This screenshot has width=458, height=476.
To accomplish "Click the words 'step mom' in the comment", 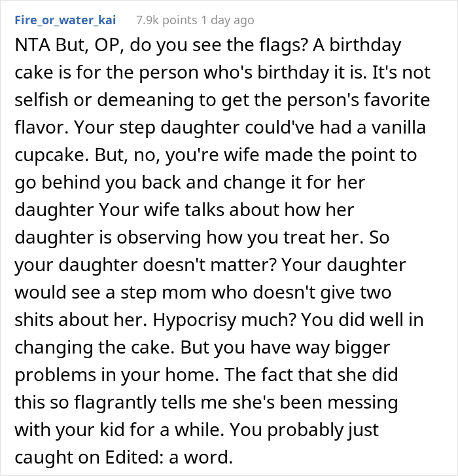I will (163, 292).
